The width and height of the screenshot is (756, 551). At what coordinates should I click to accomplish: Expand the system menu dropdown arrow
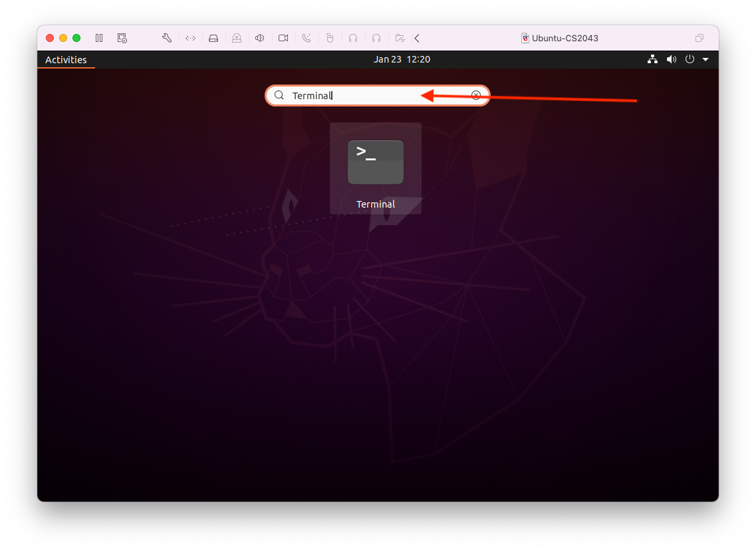(705, 59)
